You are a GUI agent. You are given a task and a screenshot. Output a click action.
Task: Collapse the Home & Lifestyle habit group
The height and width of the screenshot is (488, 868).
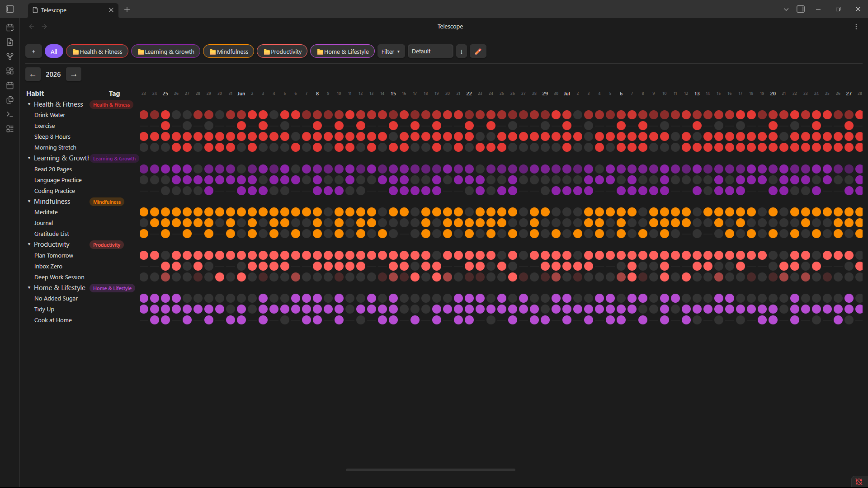(x=29, y=288)
